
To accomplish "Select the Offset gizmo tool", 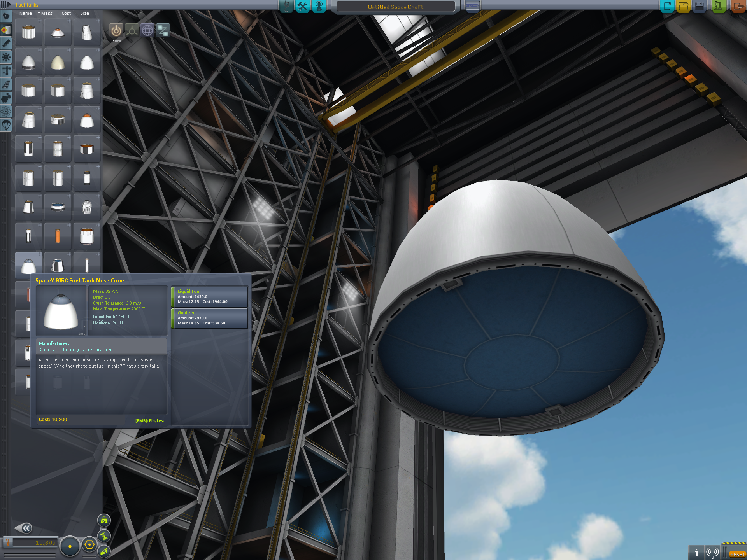I will click(132, 30).
